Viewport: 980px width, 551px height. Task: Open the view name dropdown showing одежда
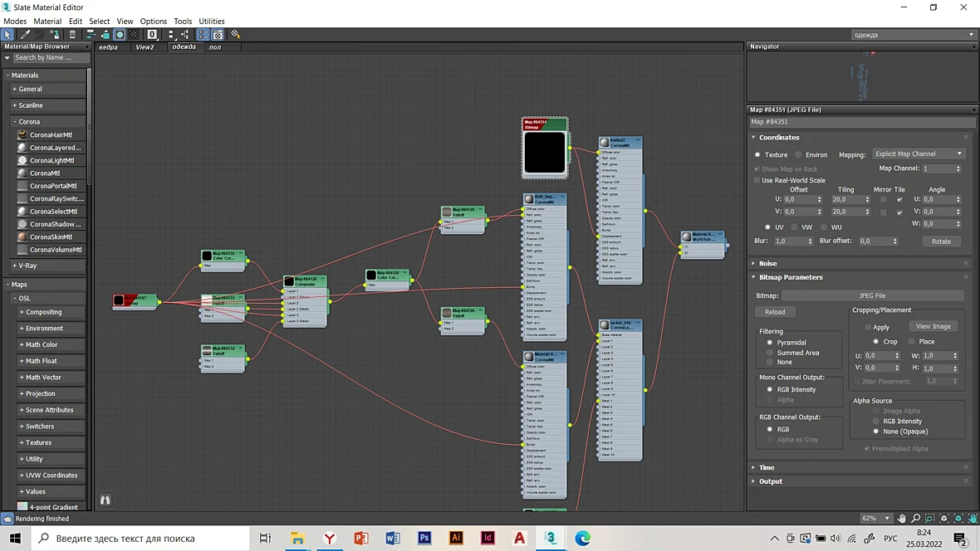pyautogui.click(x=913, y=35)
